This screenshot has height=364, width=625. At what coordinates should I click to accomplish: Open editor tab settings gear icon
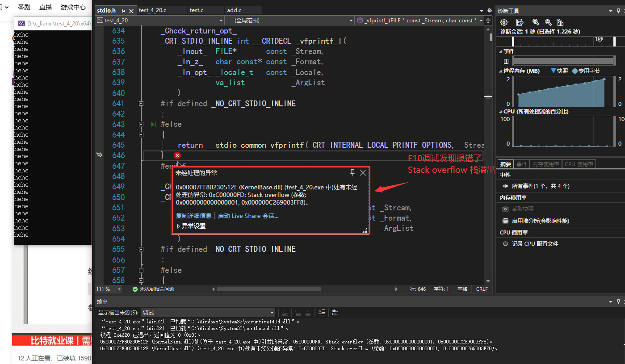(x=489, y=10)
